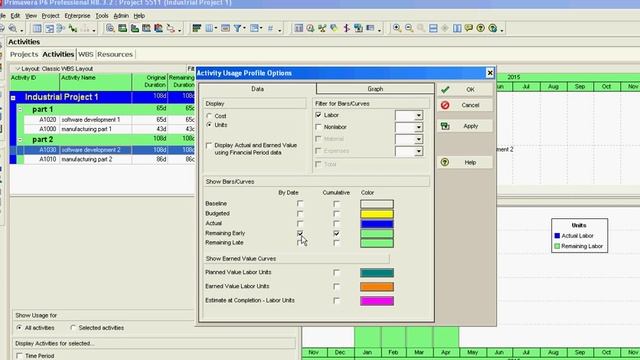Collapse the part 1 WBS group

[20, 109]
